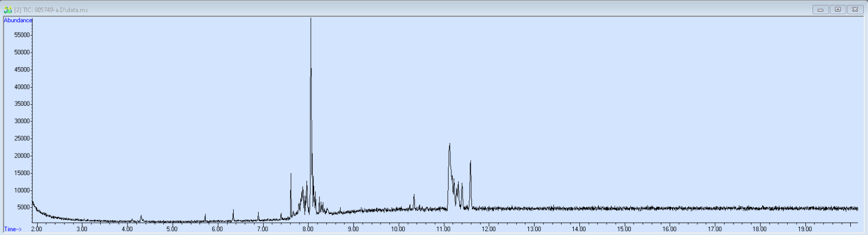Click the time axis label 2.00
This screenshot has height=235, width=868.
[x=37, y=228]
